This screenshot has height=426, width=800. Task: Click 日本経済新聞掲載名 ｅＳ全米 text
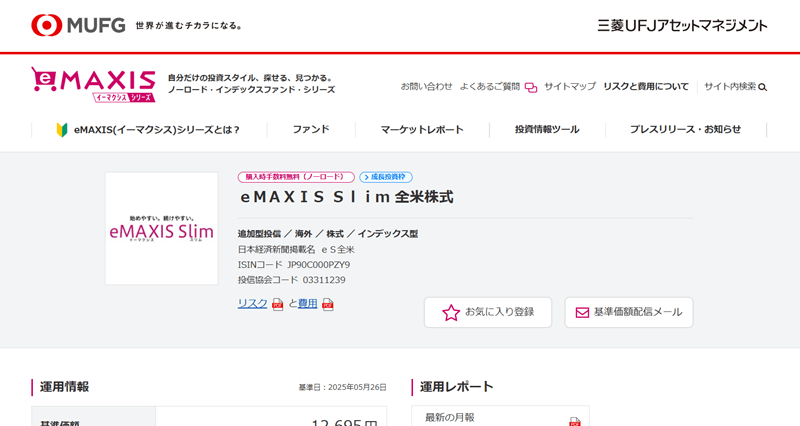[x=296, y=250]
